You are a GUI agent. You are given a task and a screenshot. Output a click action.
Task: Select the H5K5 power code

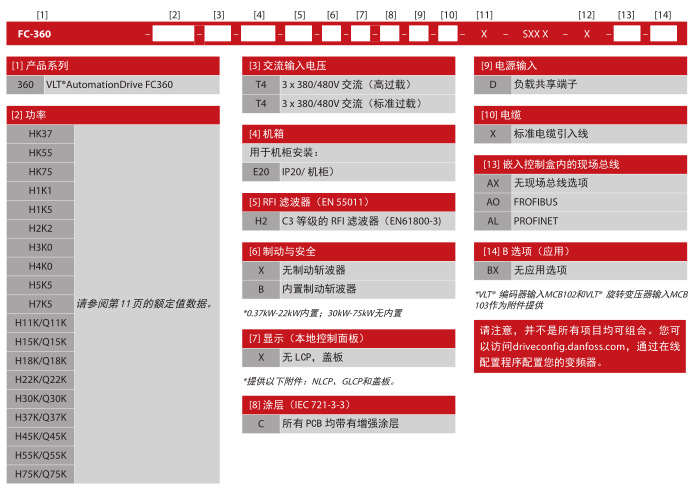[40, 285]
